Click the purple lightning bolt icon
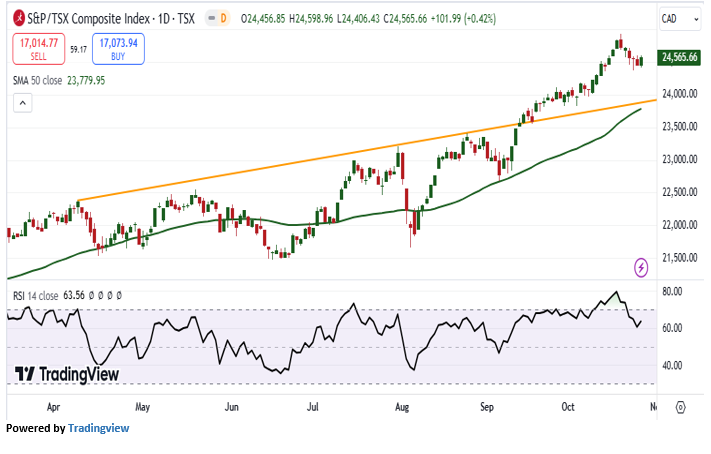The image size is (711, 454). pos(641,266)
